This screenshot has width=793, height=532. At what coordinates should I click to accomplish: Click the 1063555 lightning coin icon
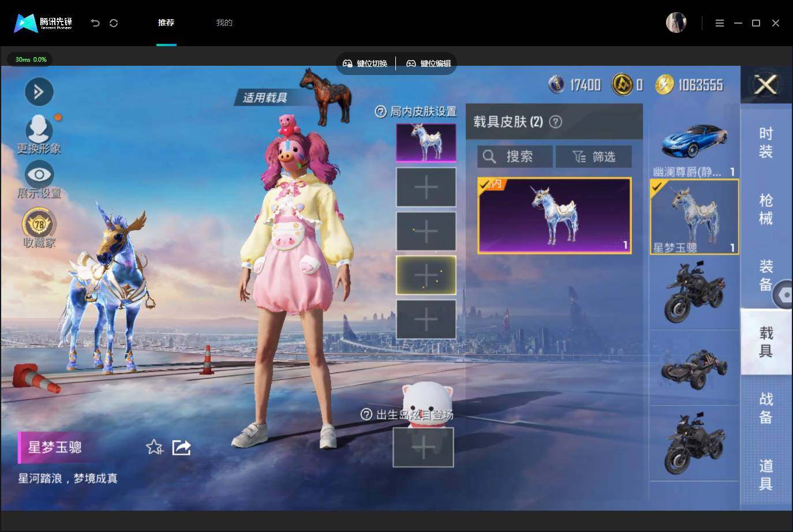(664, 85)
